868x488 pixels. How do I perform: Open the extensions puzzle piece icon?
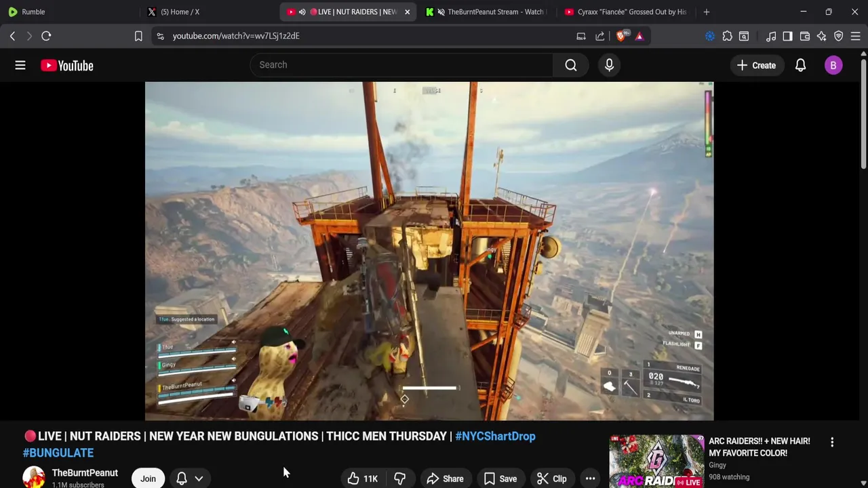tap(727, 36)
